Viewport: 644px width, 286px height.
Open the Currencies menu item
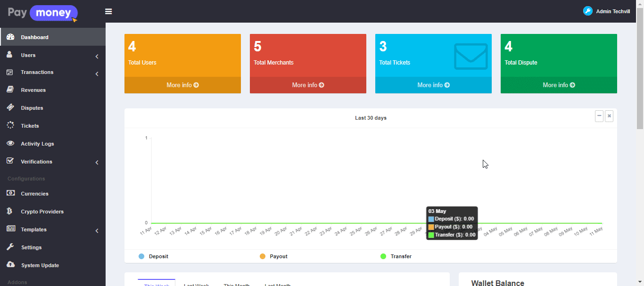point(34,194)
